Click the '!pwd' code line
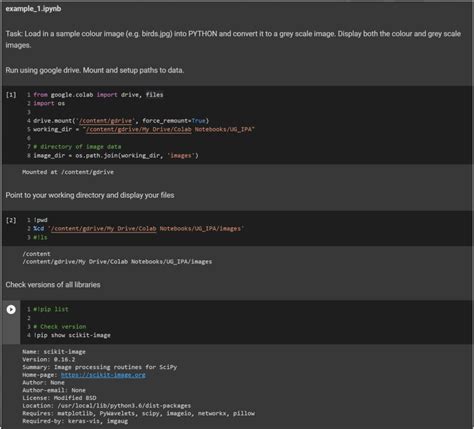Screen dimensions: 474x429 coord(41,220)
